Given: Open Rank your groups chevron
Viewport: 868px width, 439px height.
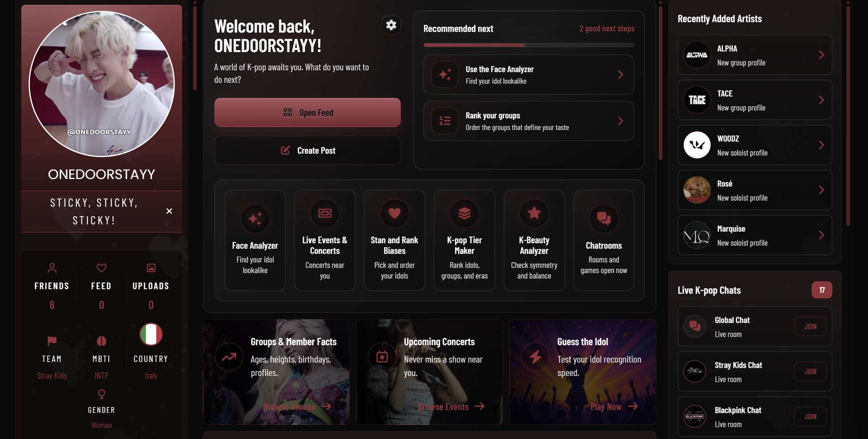Looking at the screenshot, I should point(620,121).
